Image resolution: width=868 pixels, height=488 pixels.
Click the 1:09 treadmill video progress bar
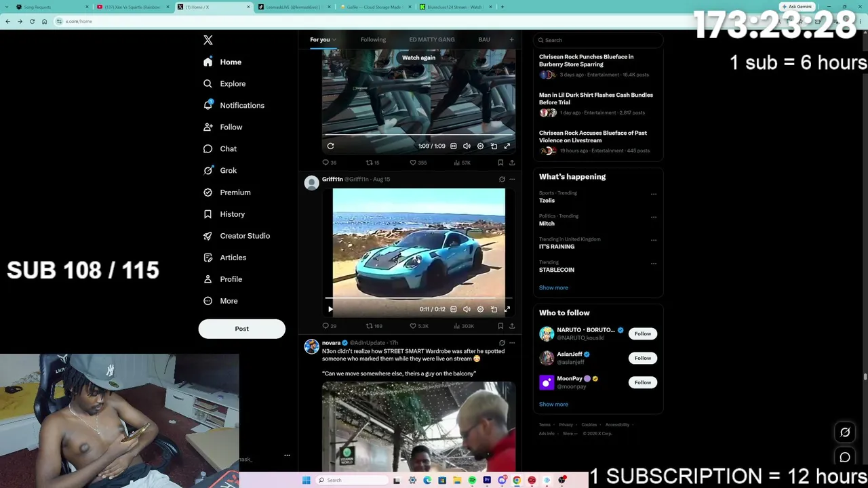coord(418,135)
